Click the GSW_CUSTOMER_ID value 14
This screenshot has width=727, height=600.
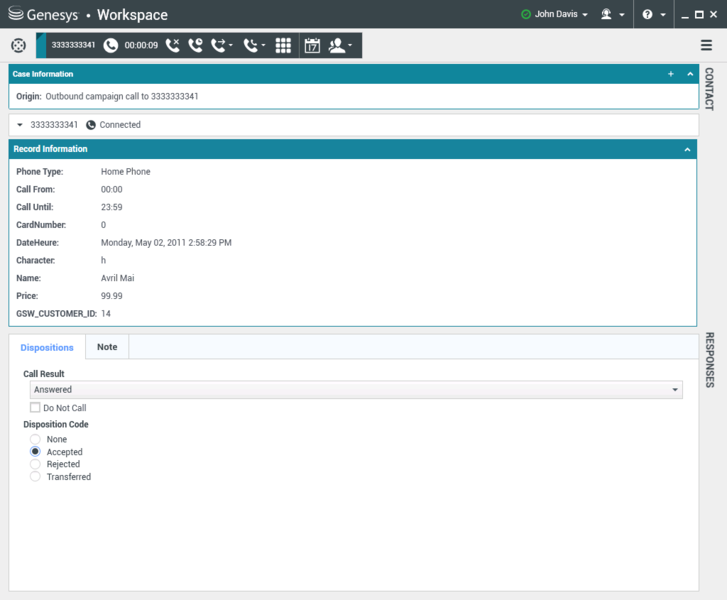coord(106,314)
